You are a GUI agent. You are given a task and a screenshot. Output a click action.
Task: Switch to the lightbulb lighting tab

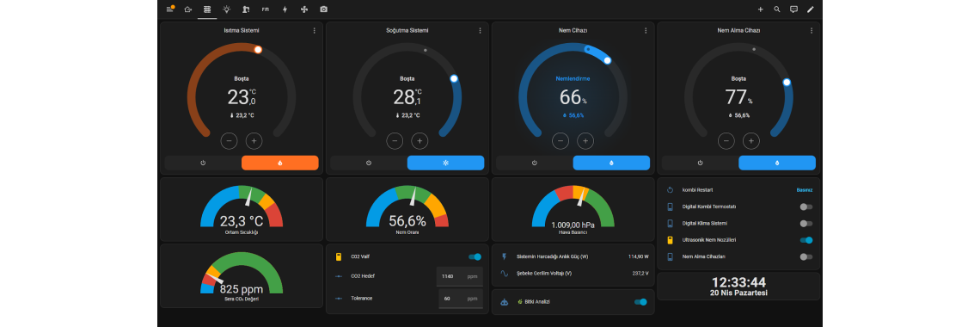tap(226, 9)
